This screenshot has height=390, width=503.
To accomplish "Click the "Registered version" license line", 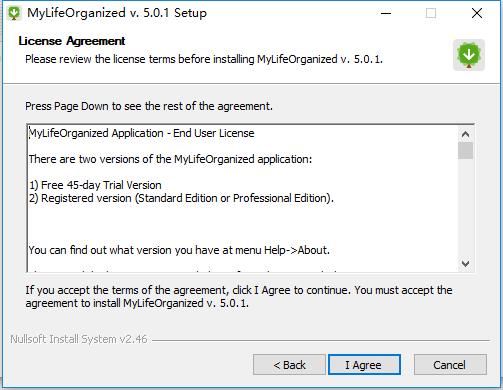I will [x=181, y=198].
